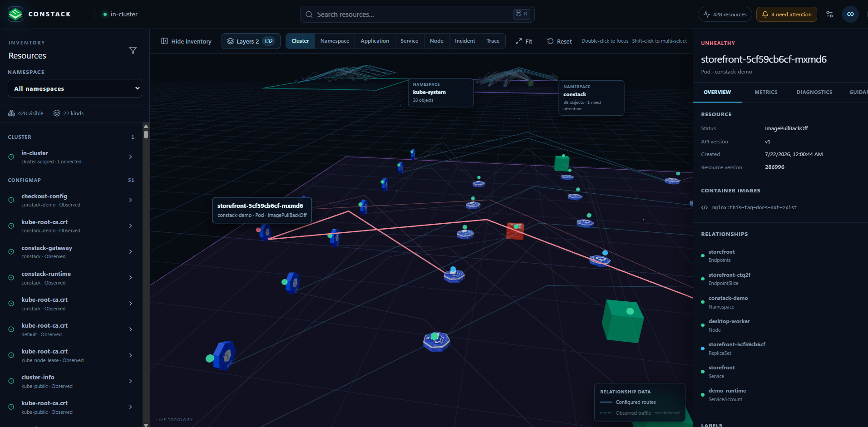Image resolution: width=868 pixels, height=427 pixels.
Task: Switch topology view to Incident
Action: click(465, 41)
